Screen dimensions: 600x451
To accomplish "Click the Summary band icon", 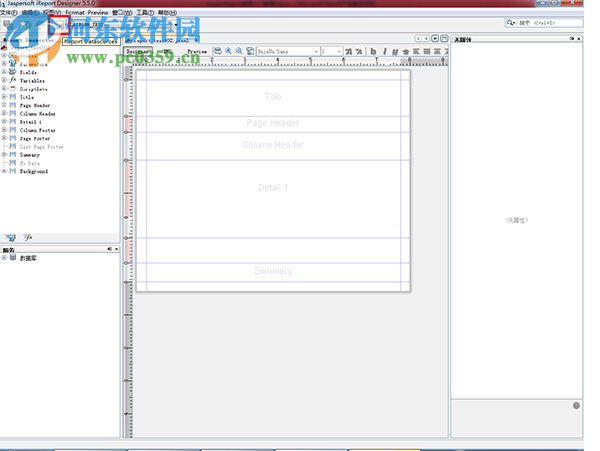I will [13, 155].
